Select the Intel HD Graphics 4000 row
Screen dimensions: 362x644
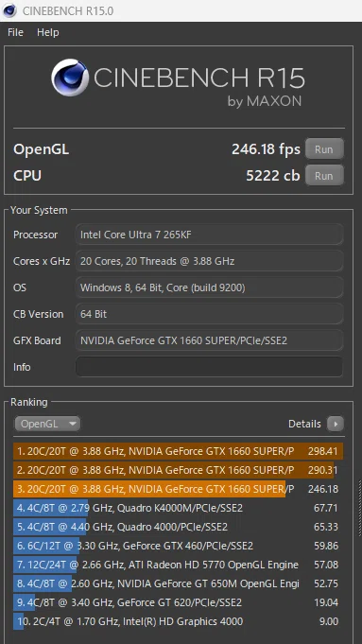point(178,621)
